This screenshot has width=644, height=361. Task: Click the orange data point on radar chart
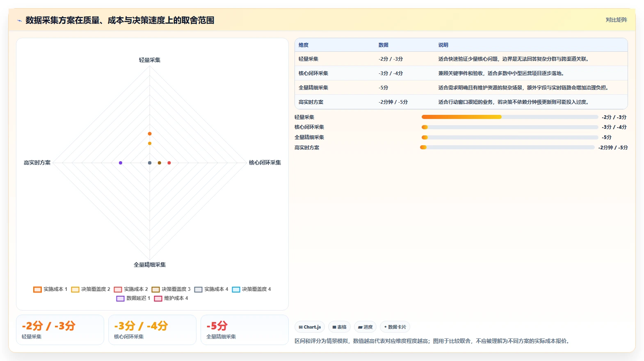tap(150, 134)
